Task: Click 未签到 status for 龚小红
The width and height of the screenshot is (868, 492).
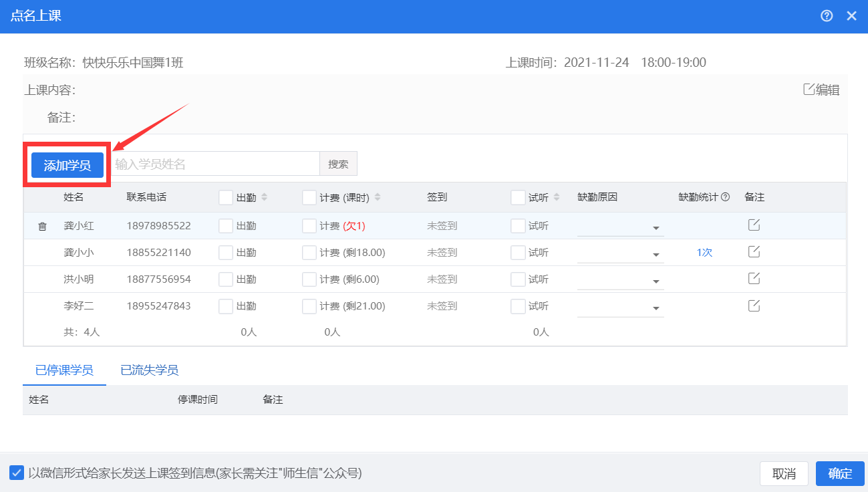Action: tap(442, 226)
